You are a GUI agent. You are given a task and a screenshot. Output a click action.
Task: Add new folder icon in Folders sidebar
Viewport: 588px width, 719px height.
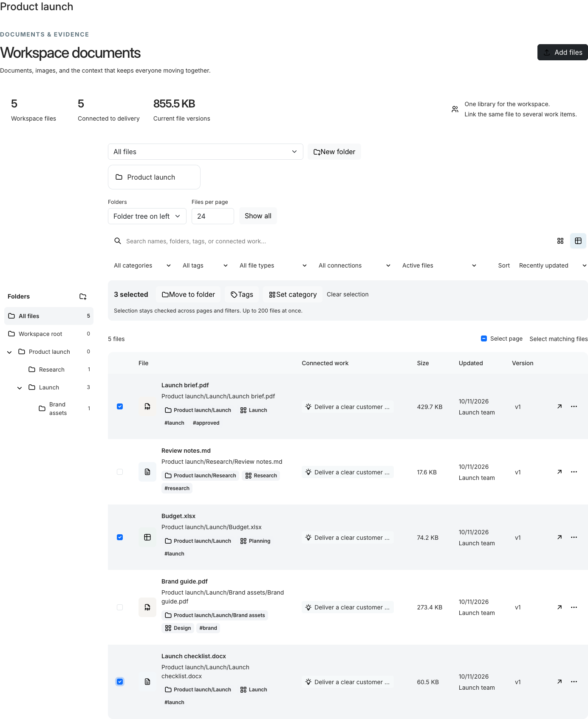coord(83,296)
